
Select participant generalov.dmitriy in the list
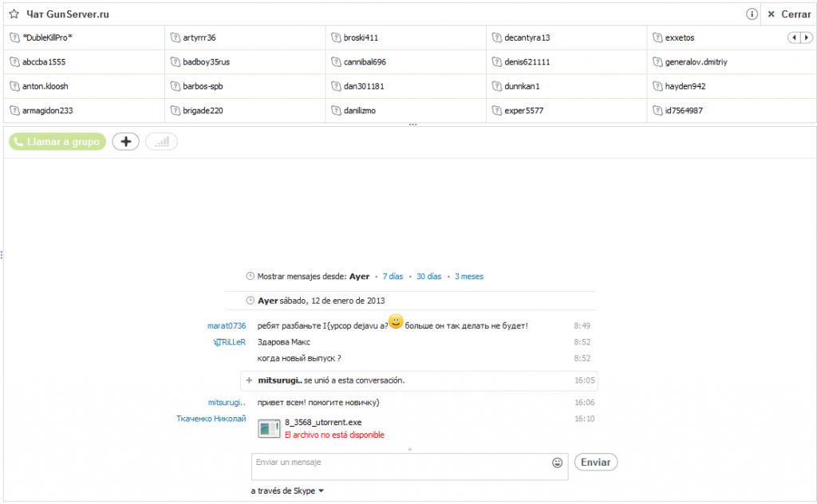(x=696, y=62)
